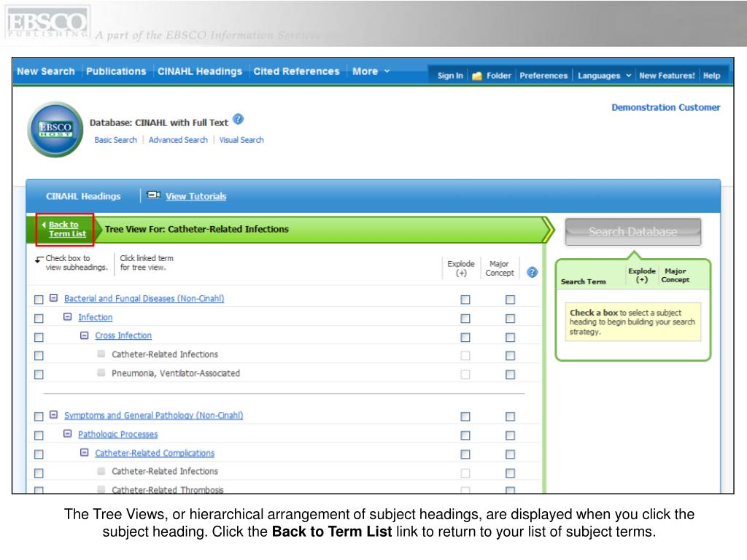Open Preferences

[x=543, y=76]
